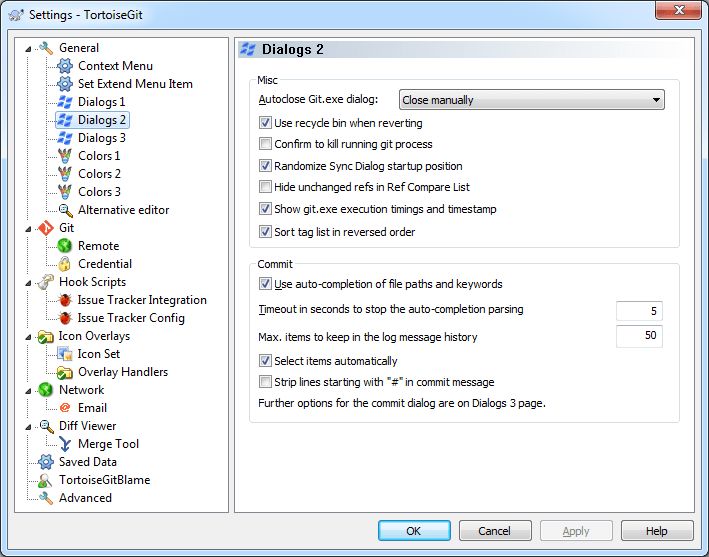
Task: Click the max log message history field
Action: pos(639,336)
